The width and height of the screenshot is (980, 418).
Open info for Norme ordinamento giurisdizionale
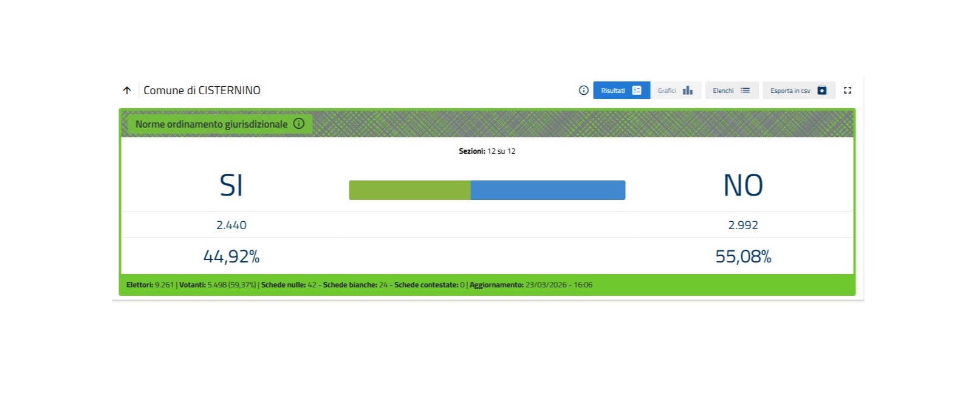tap(299, 124)
